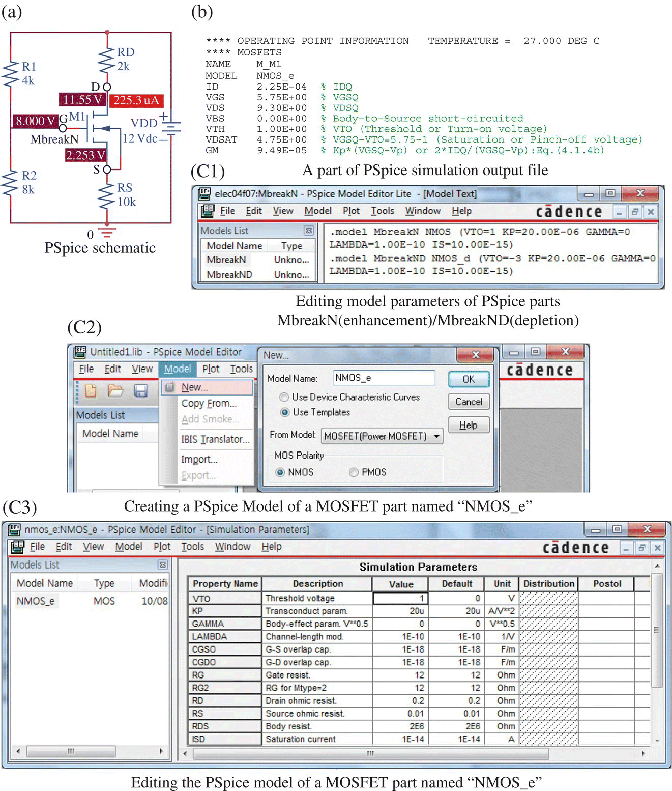Open Help menu in nmos_e window
Screen dimensions: 672x791
(272, 547)
